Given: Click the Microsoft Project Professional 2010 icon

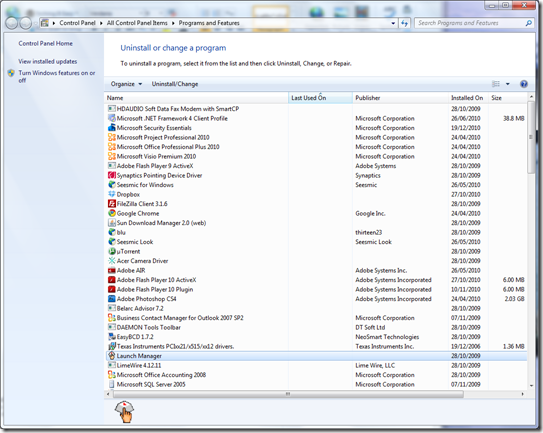Looking at the screenshot, I should (112, 137).
